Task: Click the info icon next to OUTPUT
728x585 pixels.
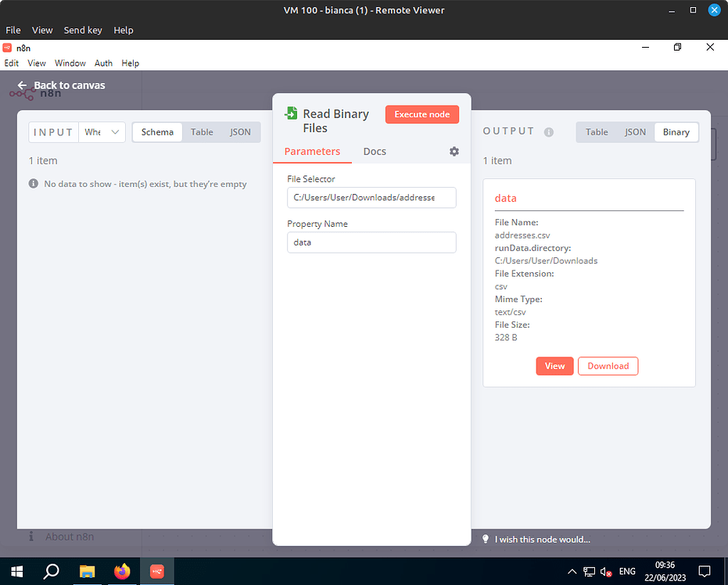Action: (x=549, y=132)
